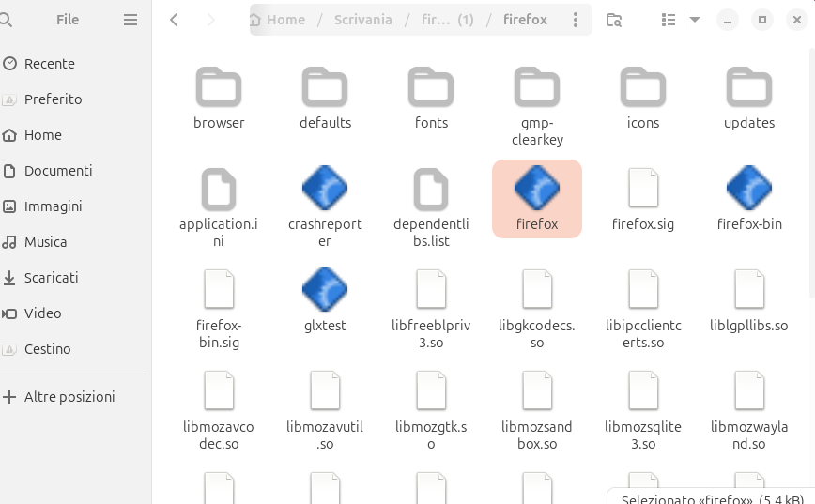Go forward with the forward arrow
The height and width of the screenshot is (504, 815).
[x=210, y=20]
